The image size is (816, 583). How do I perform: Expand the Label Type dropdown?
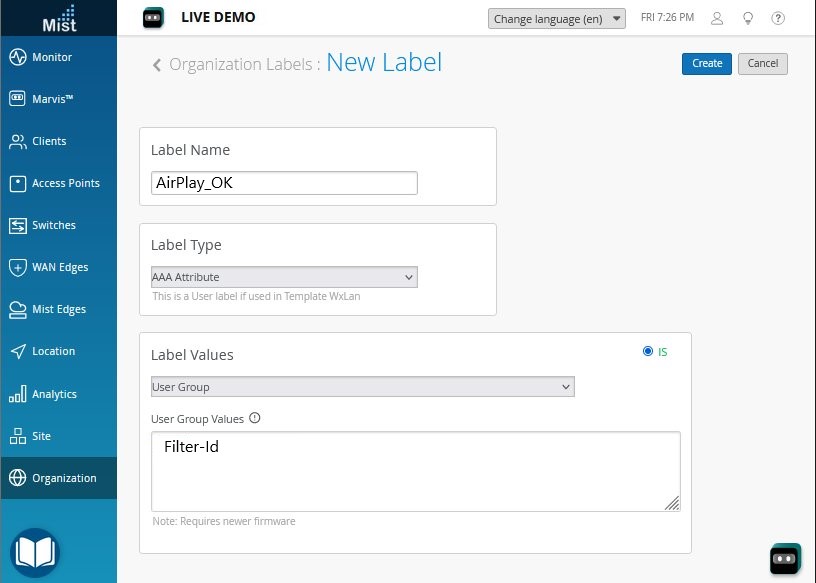click(284, 277)
